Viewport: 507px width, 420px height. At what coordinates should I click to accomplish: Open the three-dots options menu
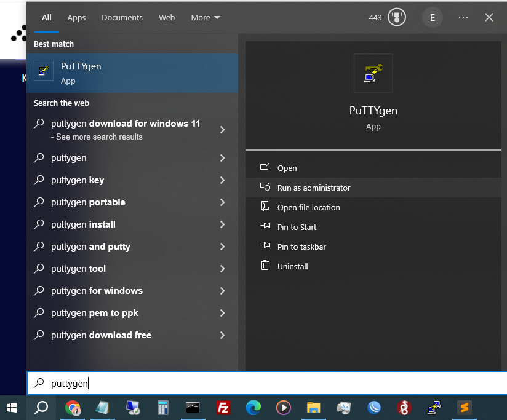click(x=463, y=17)
